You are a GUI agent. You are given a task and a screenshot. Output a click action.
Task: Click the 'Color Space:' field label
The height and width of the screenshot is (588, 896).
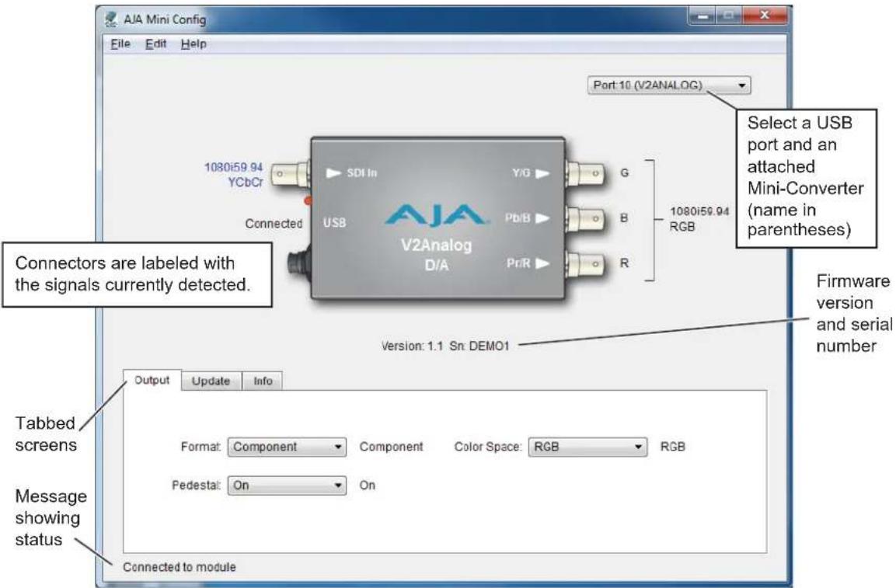pyautogui.click(x=488, y=447)
